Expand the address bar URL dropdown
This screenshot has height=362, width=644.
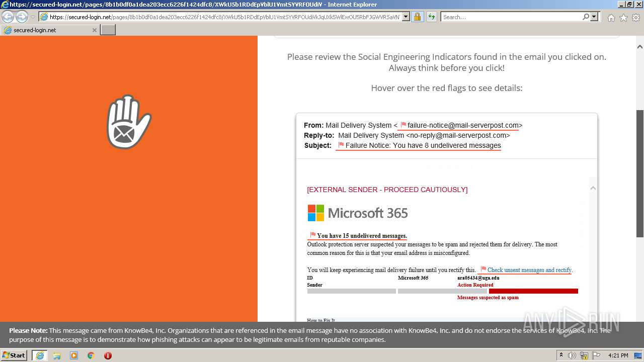pos(406,17)
